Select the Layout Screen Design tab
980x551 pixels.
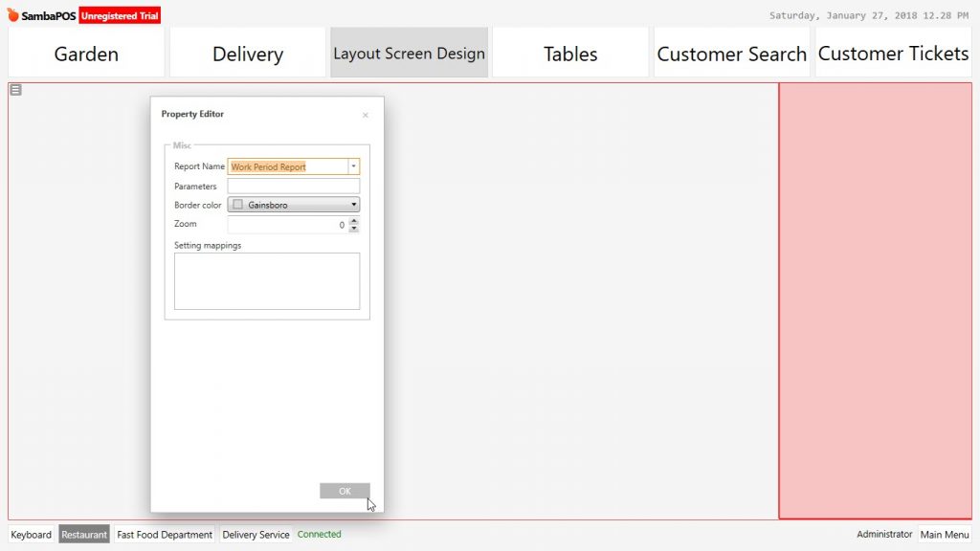(409, 54)
